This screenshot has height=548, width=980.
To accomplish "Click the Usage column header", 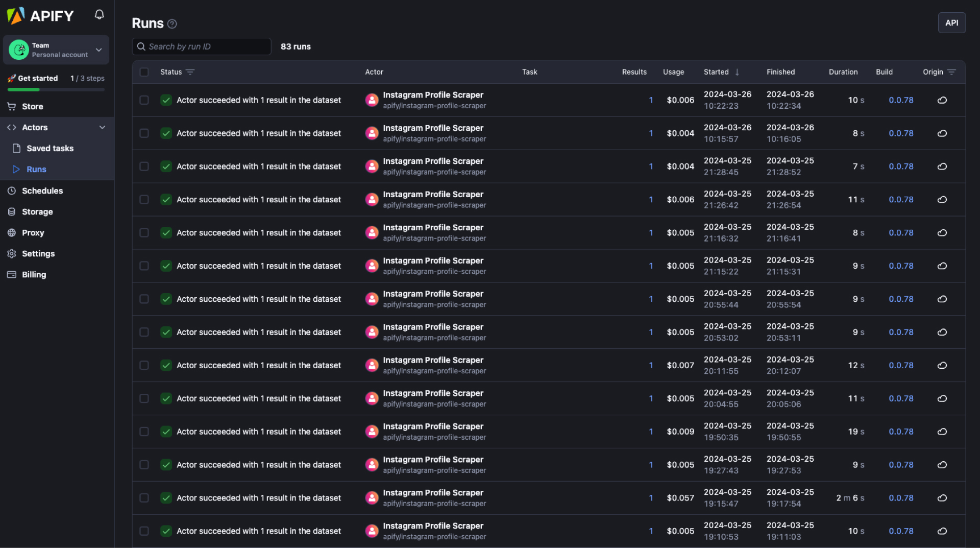I will 673,72.
